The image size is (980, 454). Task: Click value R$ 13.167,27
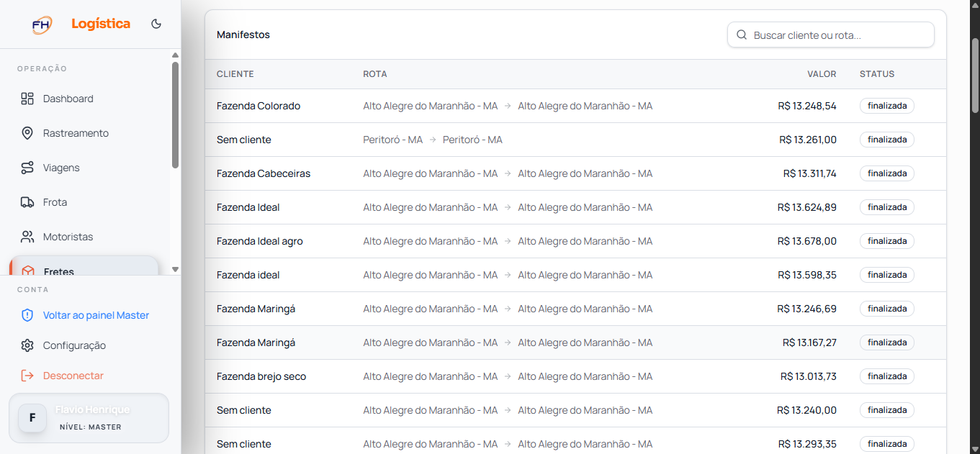coord(810,342)
